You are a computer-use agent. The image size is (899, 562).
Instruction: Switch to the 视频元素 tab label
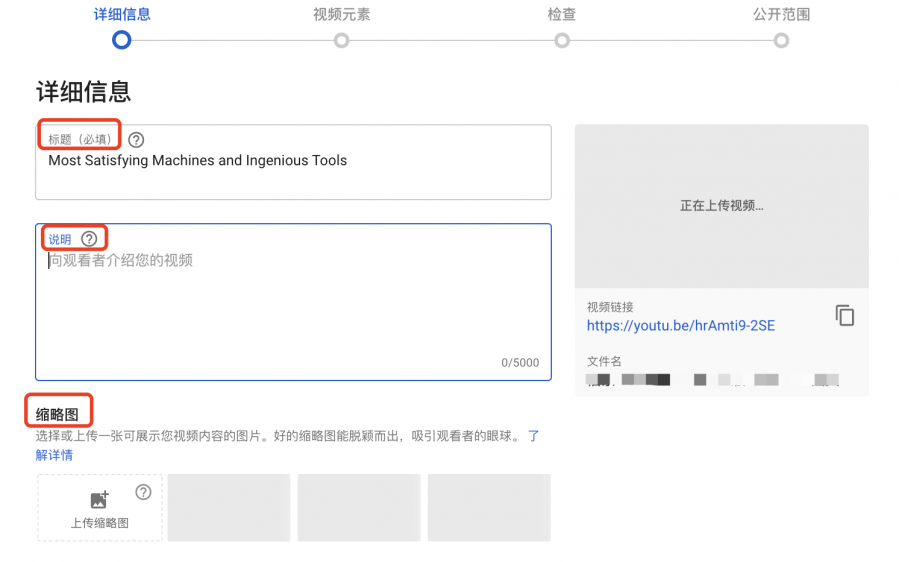click(x=342, y=14)
